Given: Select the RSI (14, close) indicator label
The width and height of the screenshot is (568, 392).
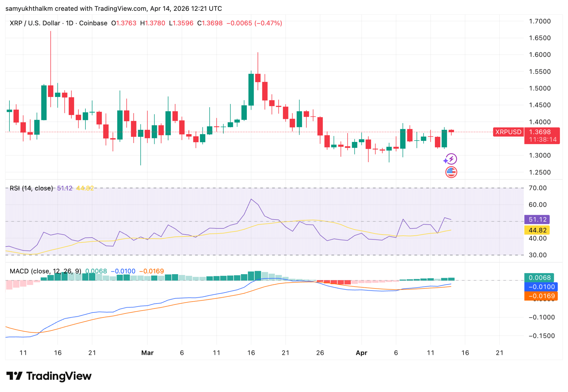Looking at the screenshot, I should (x=31, y=188).
